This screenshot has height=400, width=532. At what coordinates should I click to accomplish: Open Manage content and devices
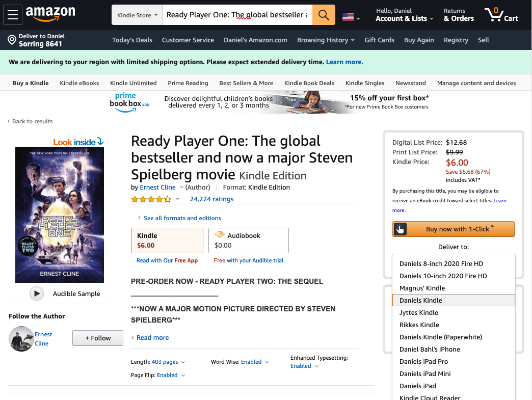coord(476,83)
